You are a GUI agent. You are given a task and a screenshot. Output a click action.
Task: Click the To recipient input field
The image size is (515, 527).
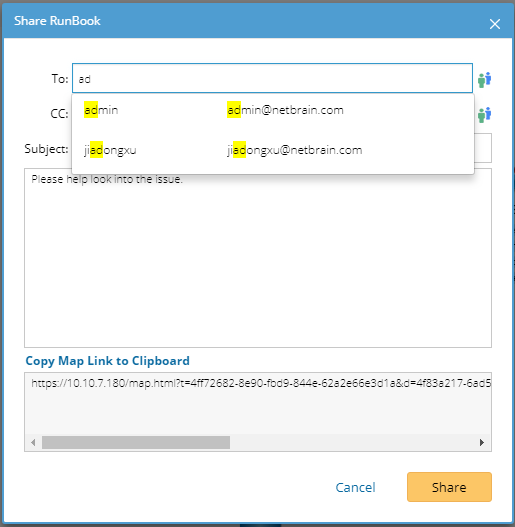tap(272, 78)
